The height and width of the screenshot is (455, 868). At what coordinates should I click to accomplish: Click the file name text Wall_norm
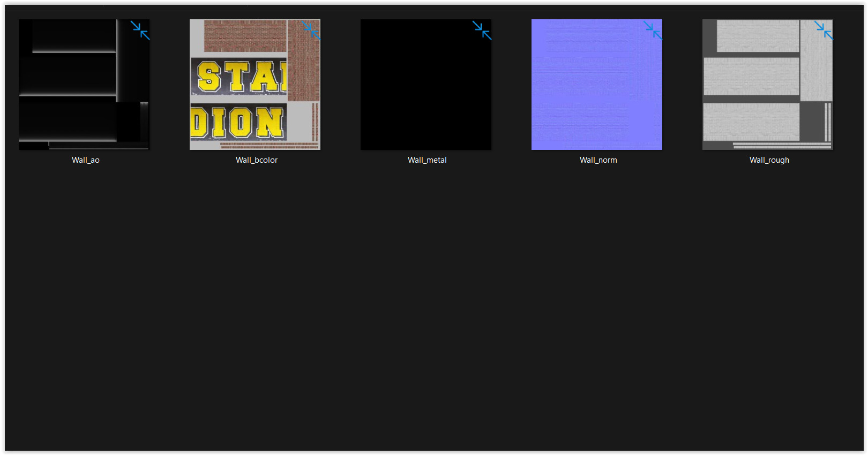598,160
